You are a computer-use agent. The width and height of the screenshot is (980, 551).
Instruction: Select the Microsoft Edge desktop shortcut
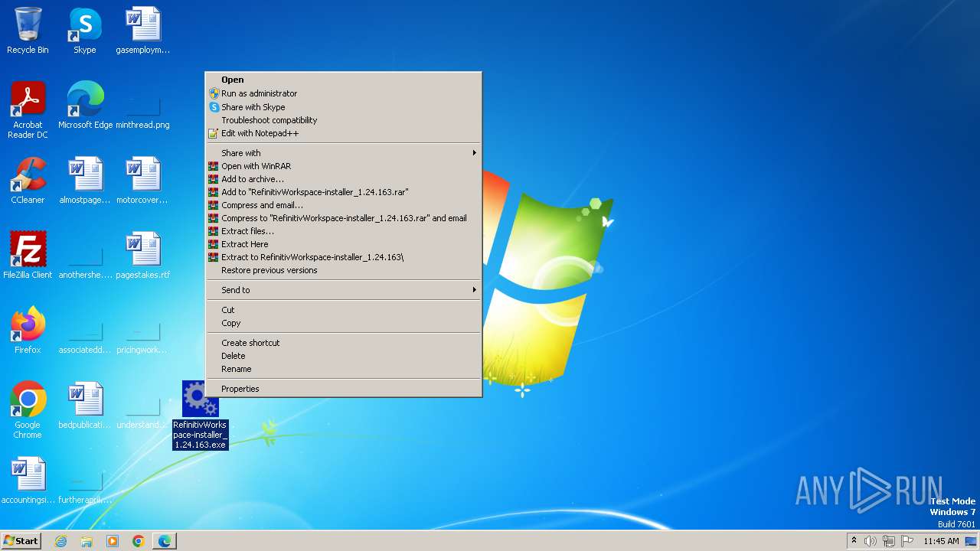tap(85, 105)
